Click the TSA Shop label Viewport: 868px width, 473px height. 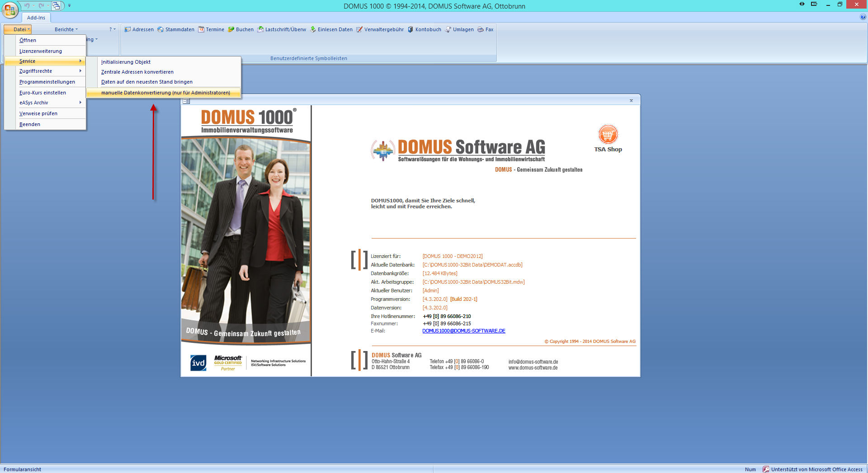tap(608, 150)
